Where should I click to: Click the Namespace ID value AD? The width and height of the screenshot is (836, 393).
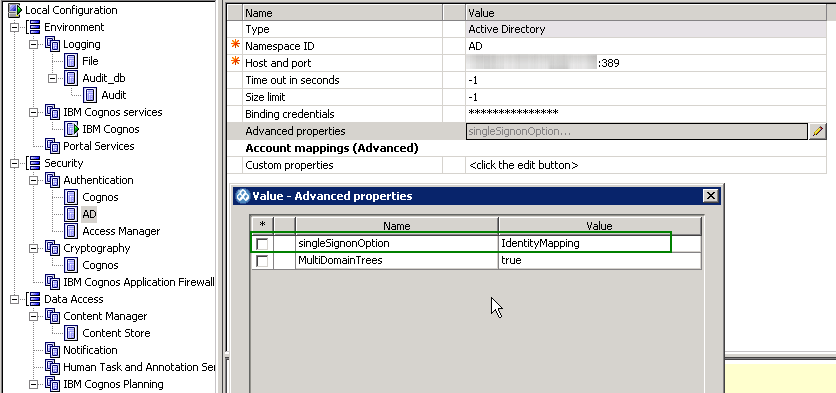[x=646, y=46]
